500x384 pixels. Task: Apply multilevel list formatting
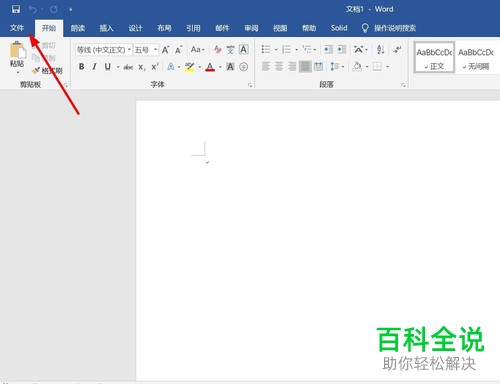(307, 50)
